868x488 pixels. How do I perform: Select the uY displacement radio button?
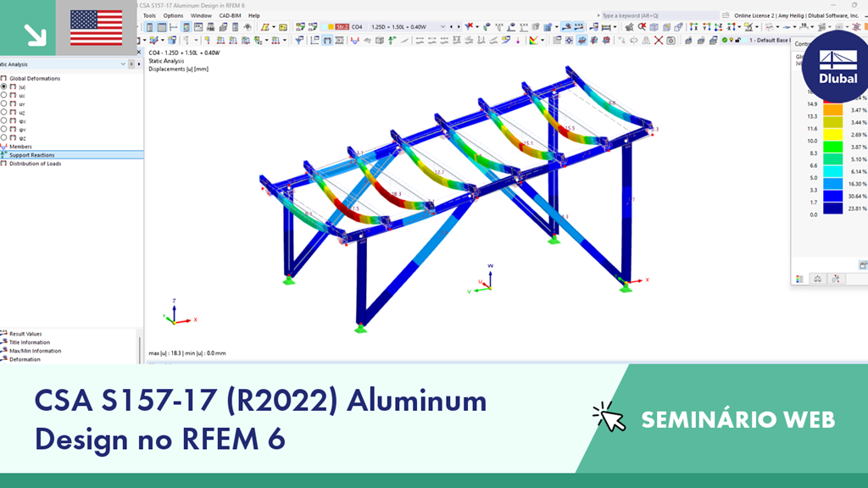(4, 103)
